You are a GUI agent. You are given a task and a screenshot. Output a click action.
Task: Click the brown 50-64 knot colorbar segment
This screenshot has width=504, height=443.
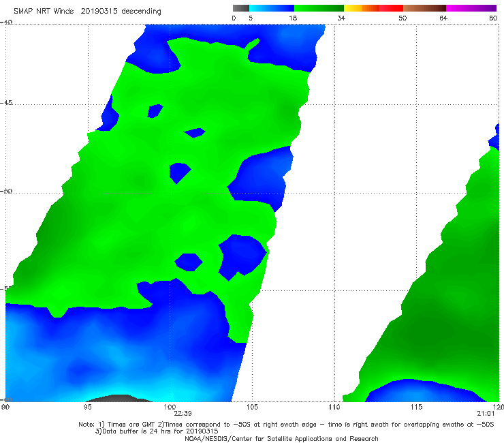[x=424, y=8]
